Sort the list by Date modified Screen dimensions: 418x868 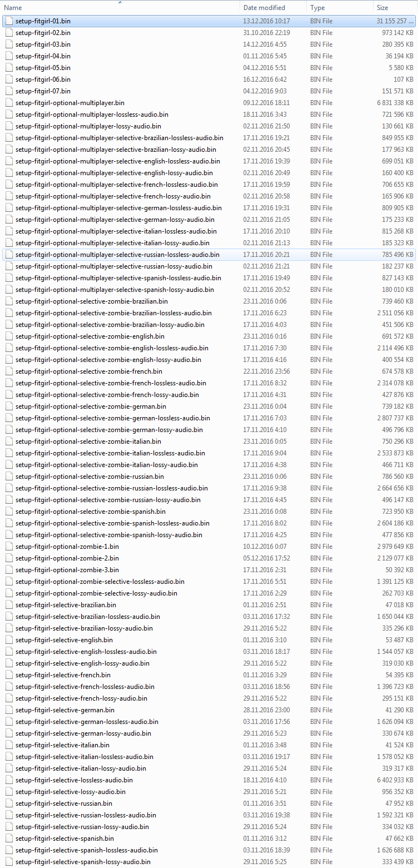(264, 8)
